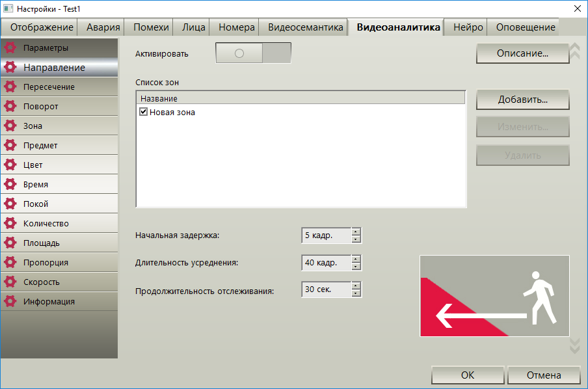
Task: Decrease Длительность усреднения with down arrow
Action: point(356,267)
